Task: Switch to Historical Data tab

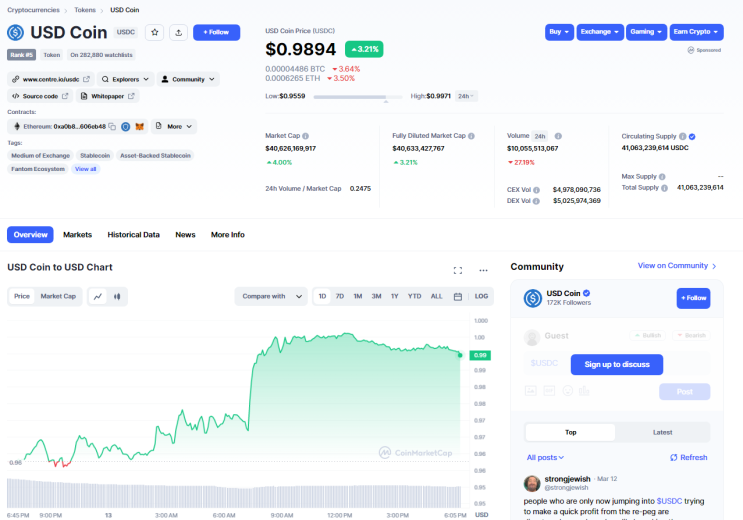Action: 134,235
